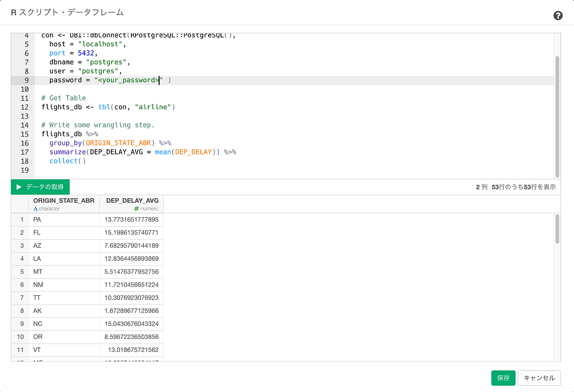The width and height of the screenshot is (574, 392).
Task: Click '# Write some wrangling step.' comment
Action: click(98, 125)
